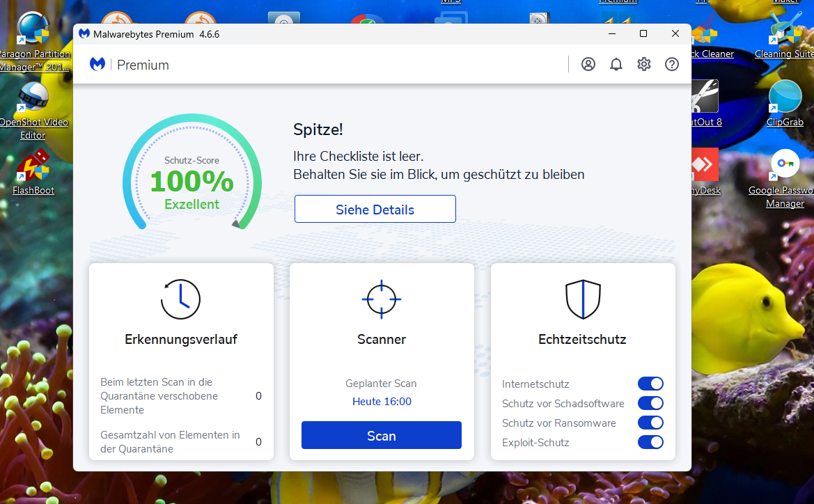Click the help question mark icon

(x=672, y=64)
